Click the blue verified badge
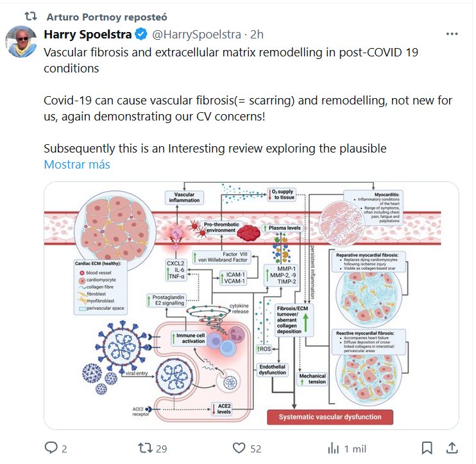476x464 pixels. click(x=142, y=34)
